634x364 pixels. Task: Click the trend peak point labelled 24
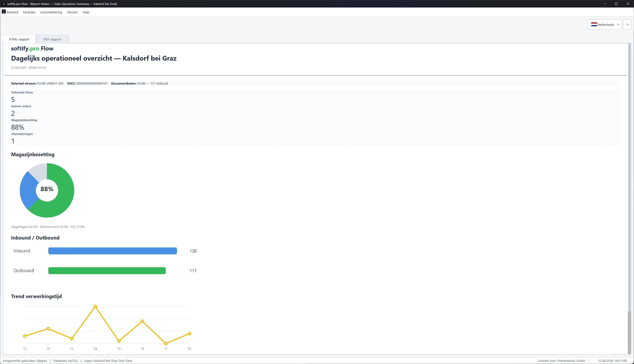(x=95, y=306)
